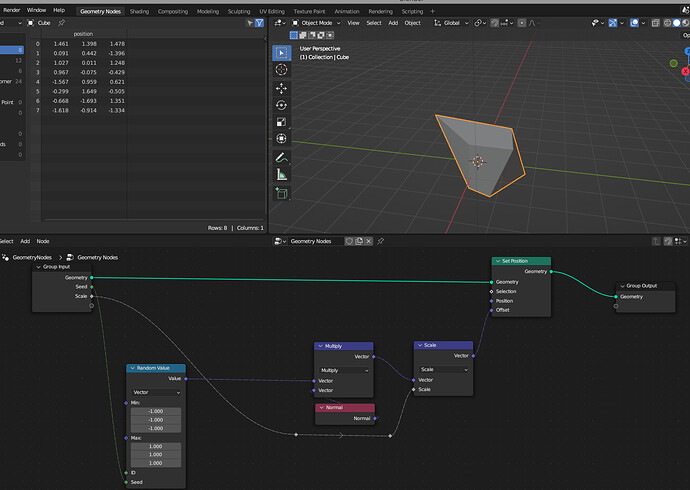Browse node groups dropdown icon

coord(280,241)
